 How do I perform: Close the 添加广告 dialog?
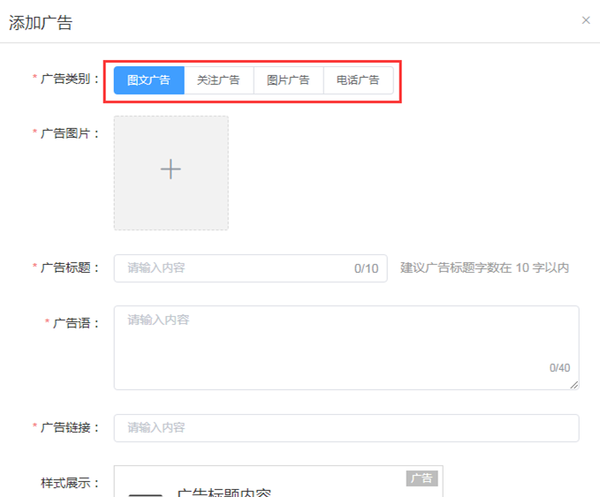586,20
